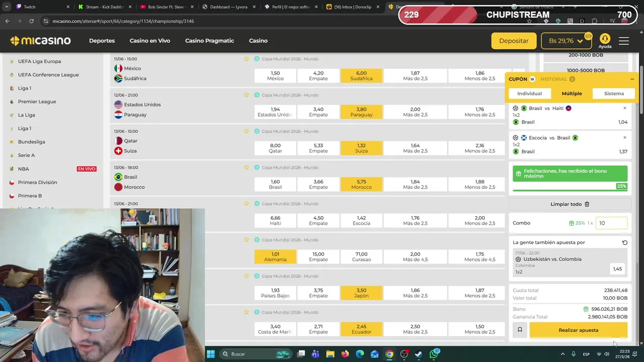Image resolution: width=644 pixels, height=362 pixels.
Task: Click Limpiar todo to clear coupon
Action: coord(570,204)
